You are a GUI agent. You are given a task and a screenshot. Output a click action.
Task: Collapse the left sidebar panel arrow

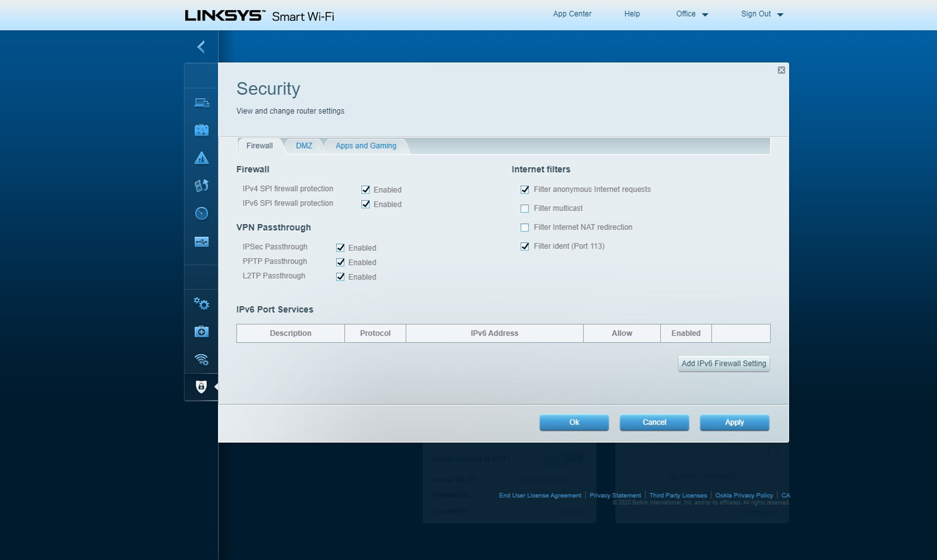[201, 46]
